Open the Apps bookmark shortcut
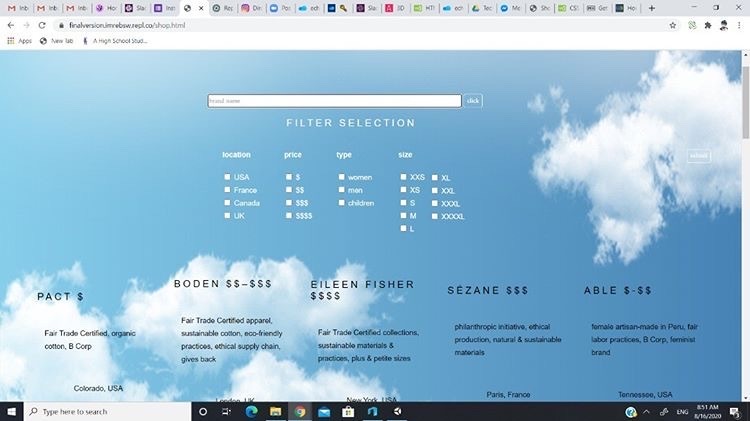Screen dimensions: 750x421 [20, 41]
